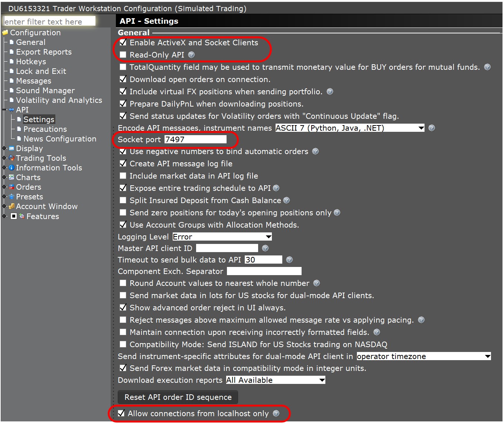Viewport: 504px width, 424px height.
Task: Click the Information Tools icon in sidebar
Action: point(12,168)
